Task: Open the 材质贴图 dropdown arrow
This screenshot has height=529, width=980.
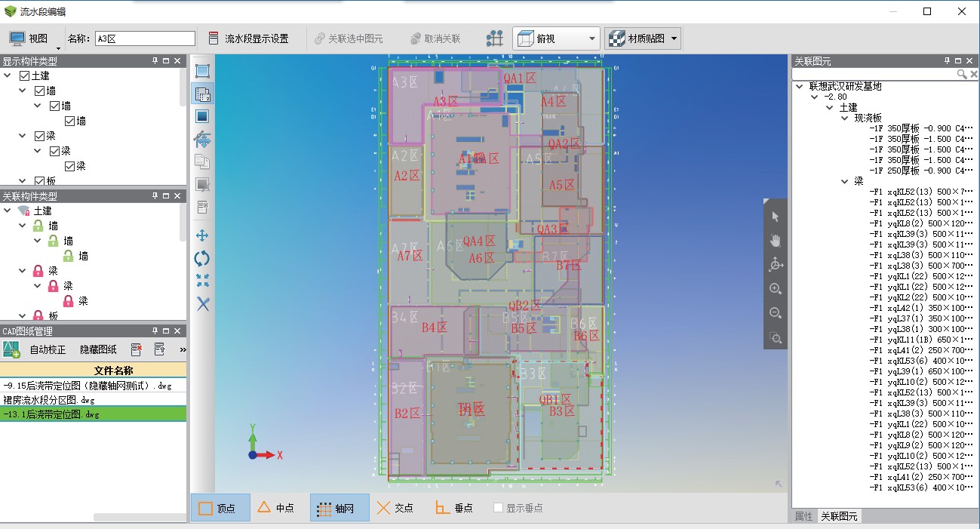Action: 674,38
